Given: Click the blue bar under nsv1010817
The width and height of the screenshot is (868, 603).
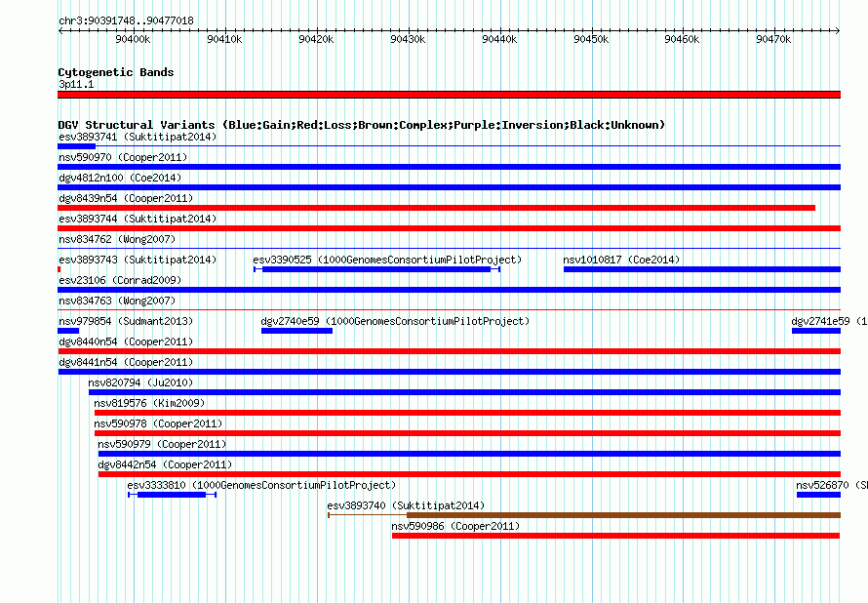Looking at the screenshot, I should coord(702,269).
